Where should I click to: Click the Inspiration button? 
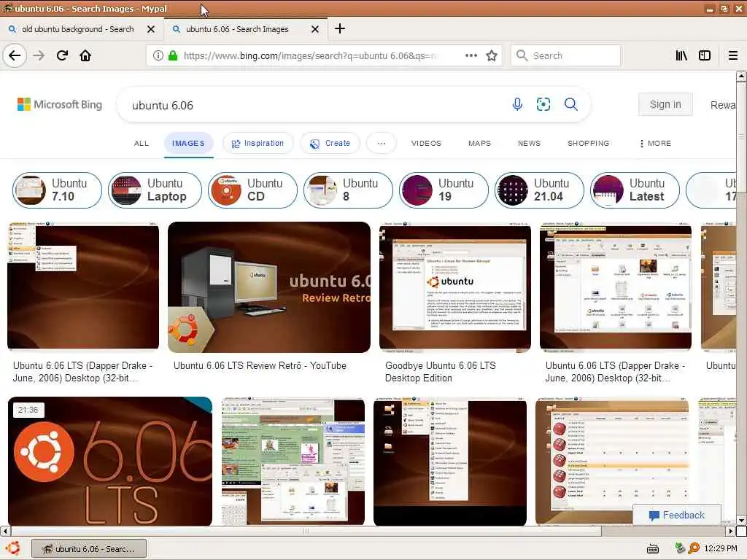coord(258,144)
